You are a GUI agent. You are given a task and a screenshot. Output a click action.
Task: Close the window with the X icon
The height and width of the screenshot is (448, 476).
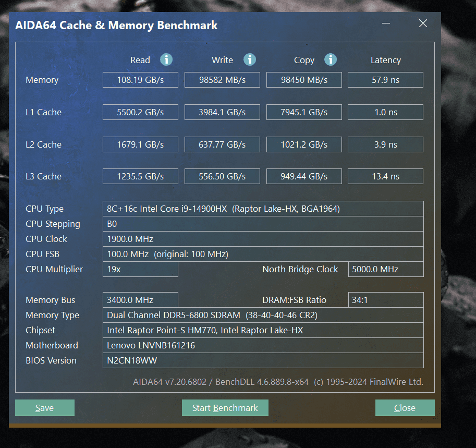pyautogui.click(x=423, y=23)
